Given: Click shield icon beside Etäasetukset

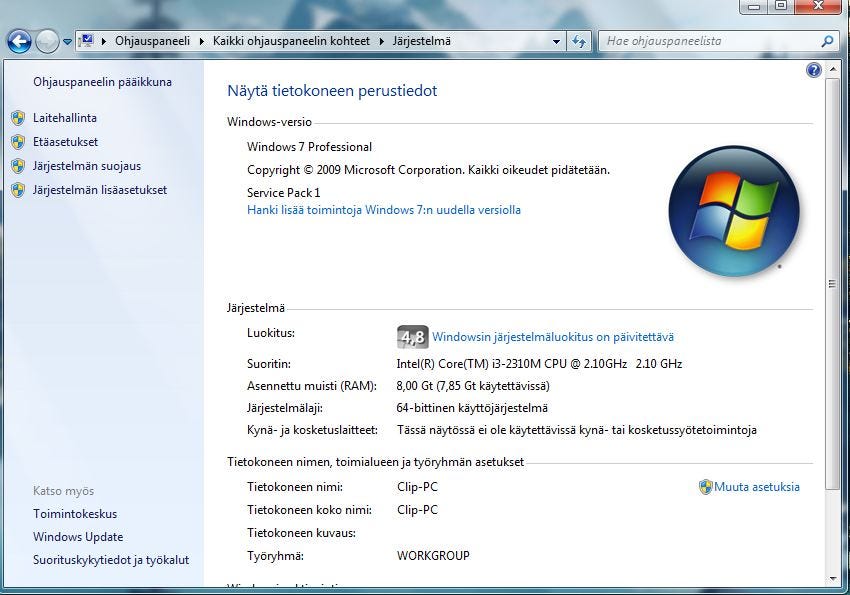Looking at the screenshot, I should (18, 142).
